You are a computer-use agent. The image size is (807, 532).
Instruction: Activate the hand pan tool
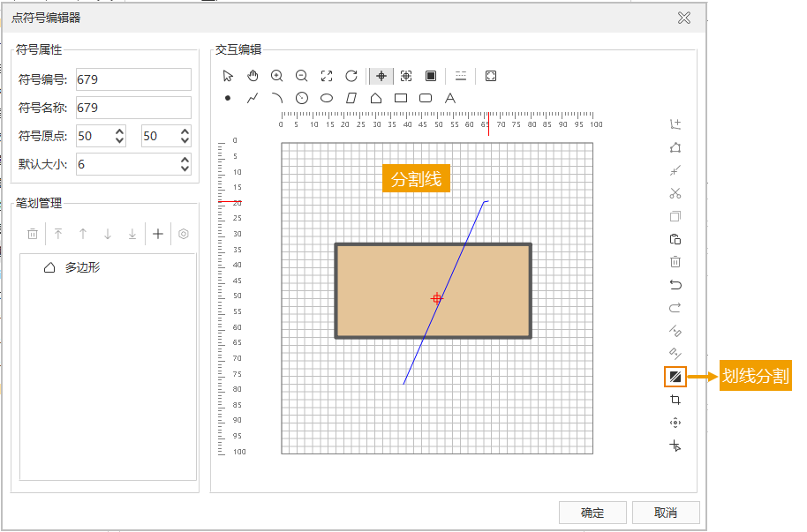click(253, 76)
